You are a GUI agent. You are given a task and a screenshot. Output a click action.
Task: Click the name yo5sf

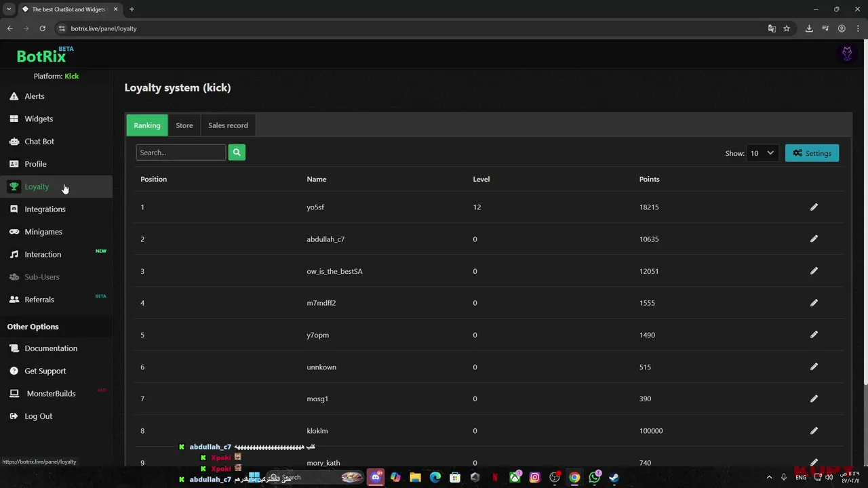(315, 207)
